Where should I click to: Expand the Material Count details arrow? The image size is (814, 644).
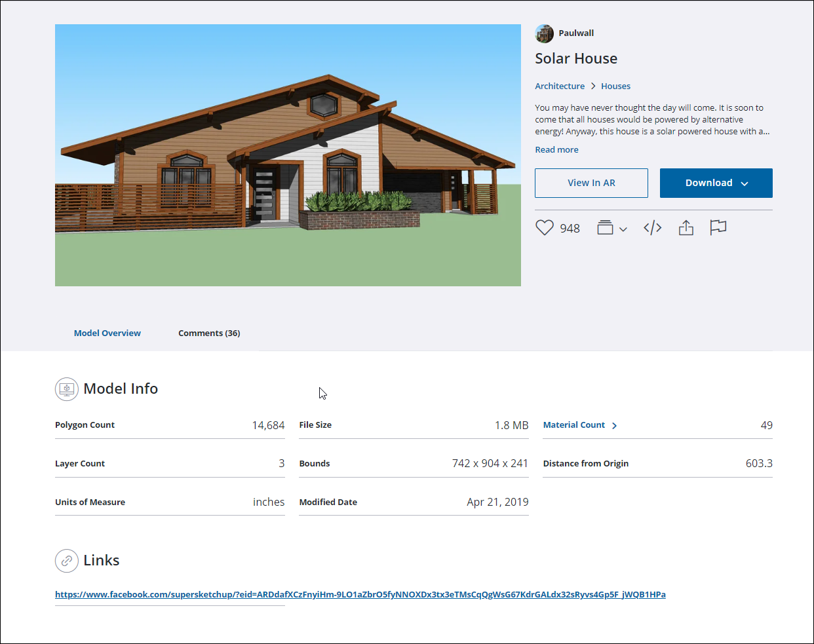[614, 426]
